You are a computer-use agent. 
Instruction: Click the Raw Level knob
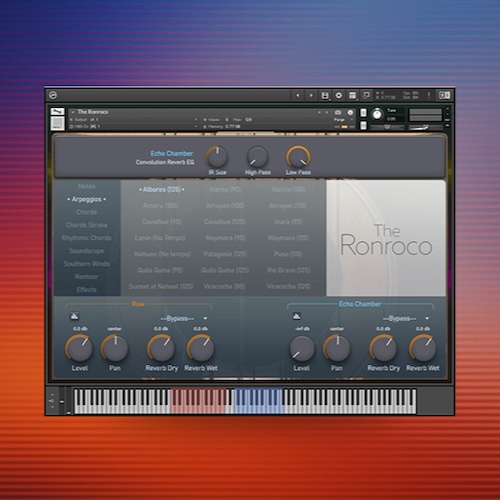coord(79,348)
